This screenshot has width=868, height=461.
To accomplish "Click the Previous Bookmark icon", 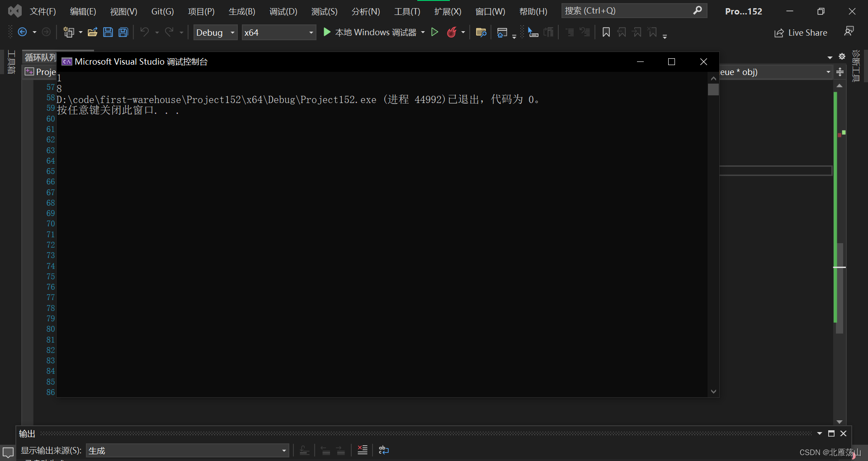I will click(x=622, y=32).
